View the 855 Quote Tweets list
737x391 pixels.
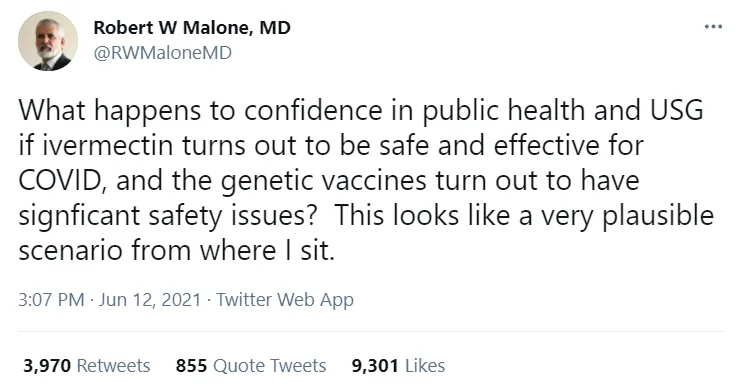[x=251, y=366]
